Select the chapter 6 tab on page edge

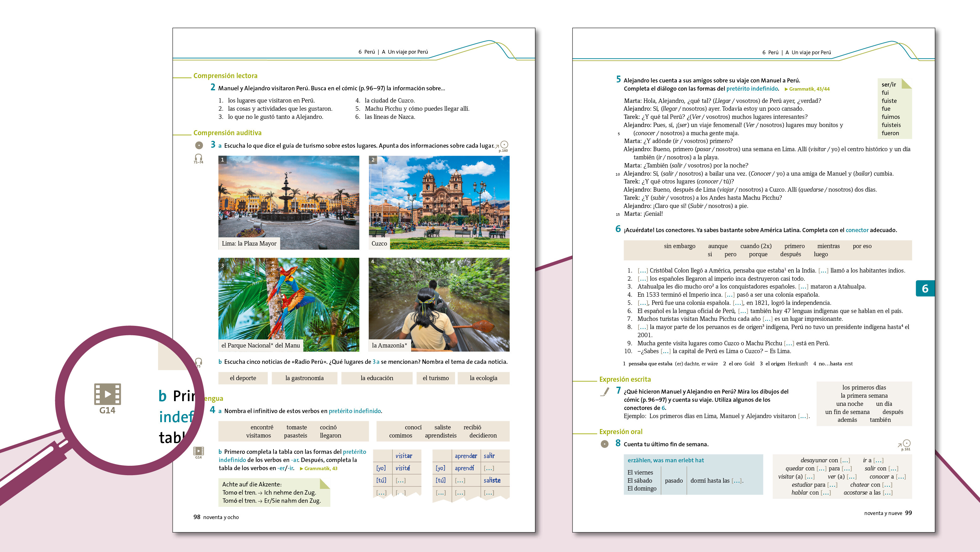(925, 288)
